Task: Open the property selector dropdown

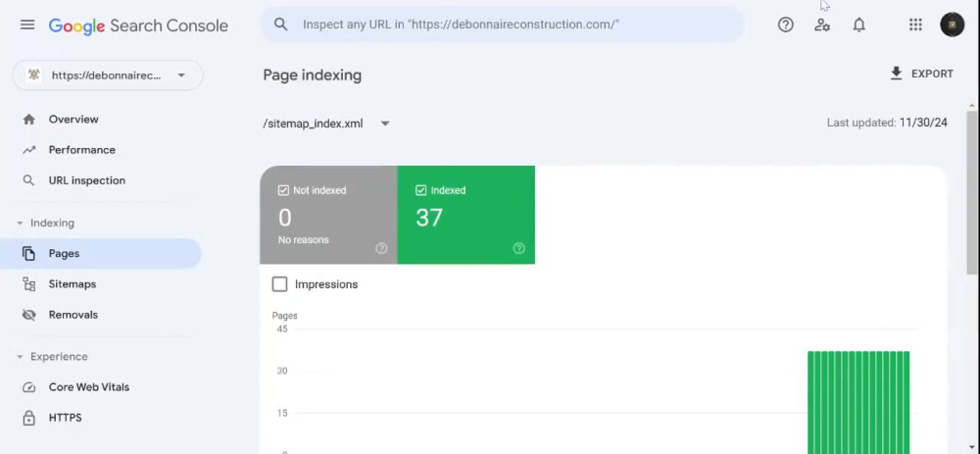Action: 108,76
